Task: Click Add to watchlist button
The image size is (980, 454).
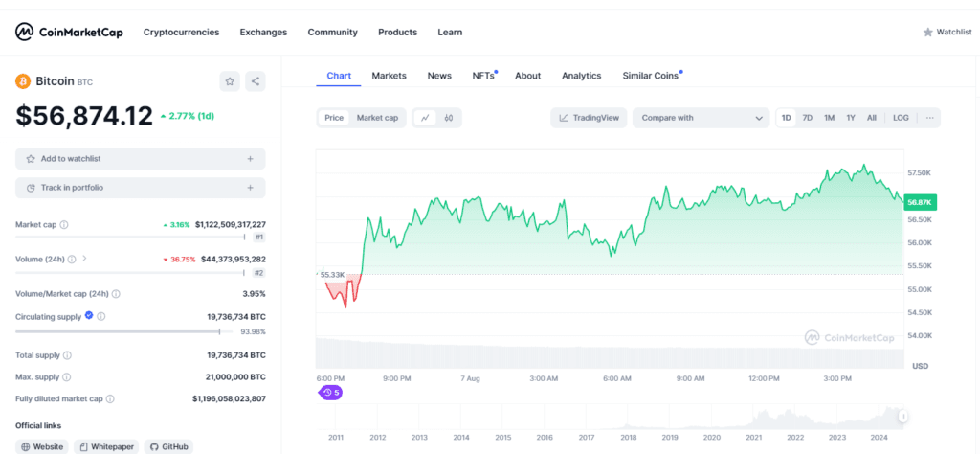Action: (x=141, y=159)
